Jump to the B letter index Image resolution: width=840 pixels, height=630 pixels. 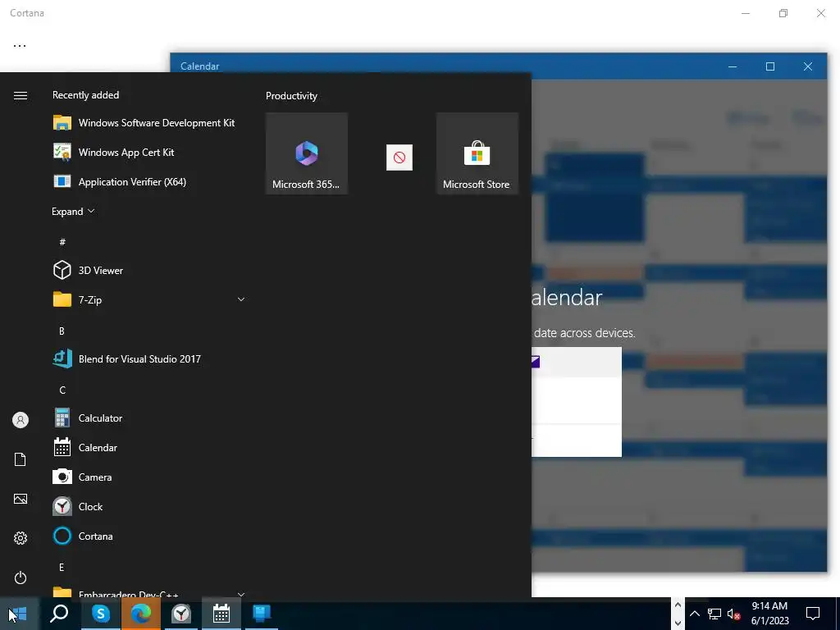point(62,331)
